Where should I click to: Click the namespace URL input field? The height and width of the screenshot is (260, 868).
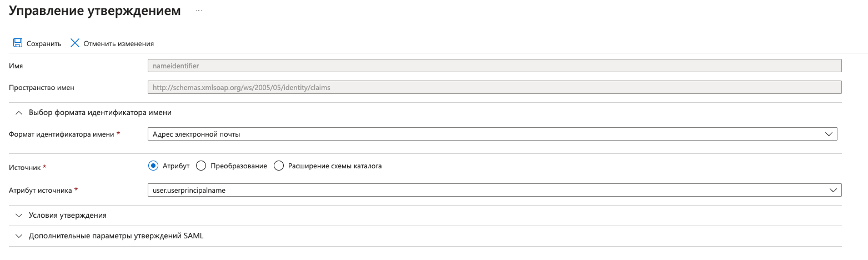pyautogui.click(x=494, y=87)
